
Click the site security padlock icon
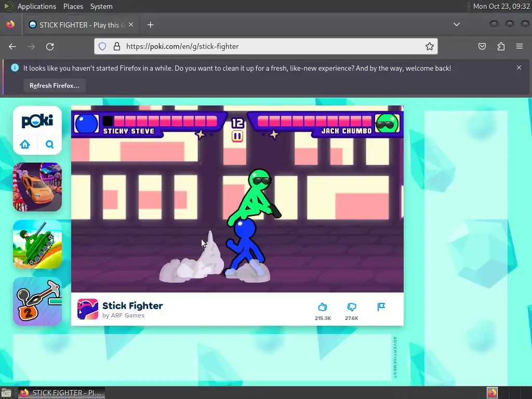pyautogui.click(x=117, y=46)
